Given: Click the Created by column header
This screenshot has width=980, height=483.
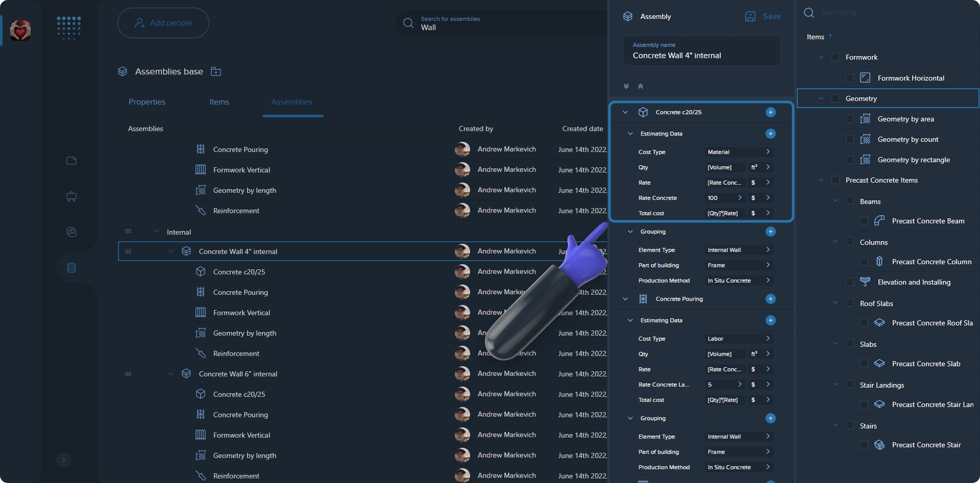Looking at the screenshot, I should (476, 129).
